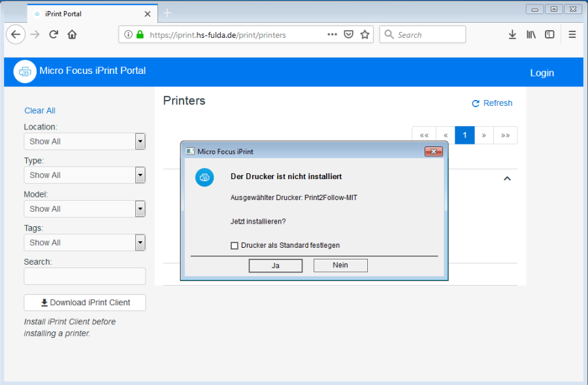
Task: Confirm installation by clicking Ja
Action: pyautogui.click(x=275, y=265)
